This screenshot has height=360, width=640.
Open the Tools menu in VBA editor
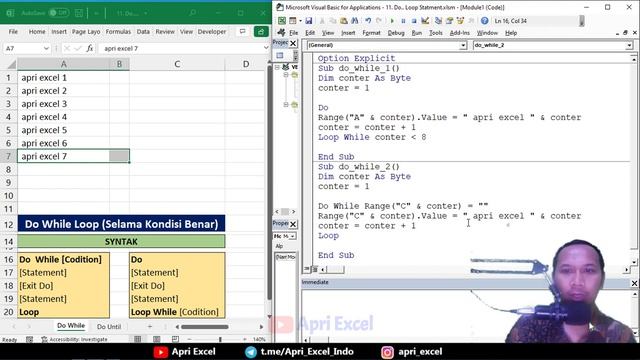pyautogui.click(x=436, y=33)
